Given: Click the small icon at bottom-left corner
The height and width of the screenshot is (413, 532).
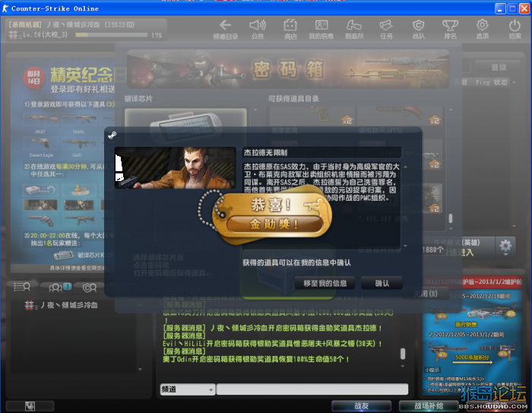Looking at the screenshot, I should tap(30, 406).
